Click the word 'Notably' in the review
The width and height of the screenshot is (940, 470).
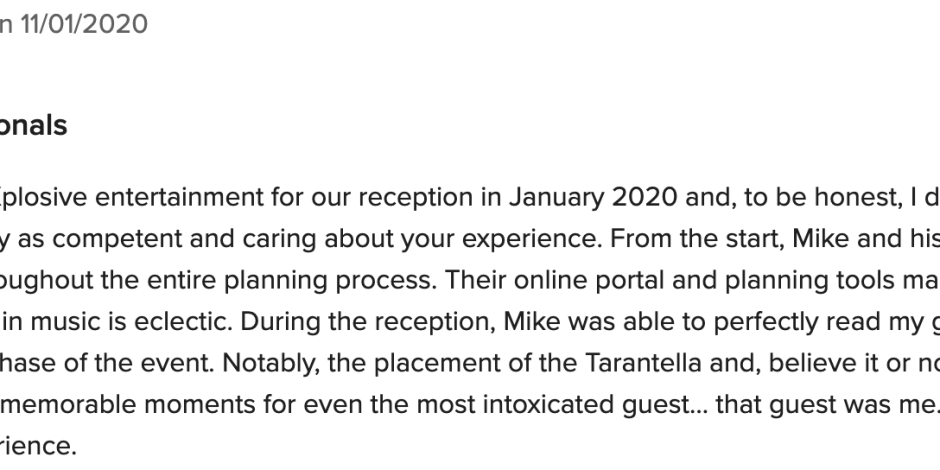pos(271,363)
